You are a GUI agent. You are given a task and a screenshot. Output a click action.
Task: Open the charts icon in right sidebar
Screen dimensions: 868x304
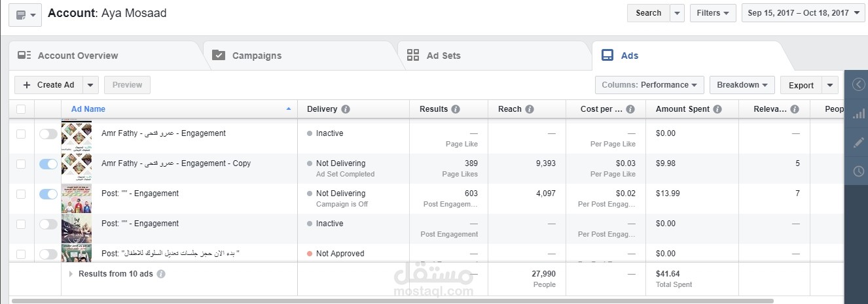click(x=858, y=114)
